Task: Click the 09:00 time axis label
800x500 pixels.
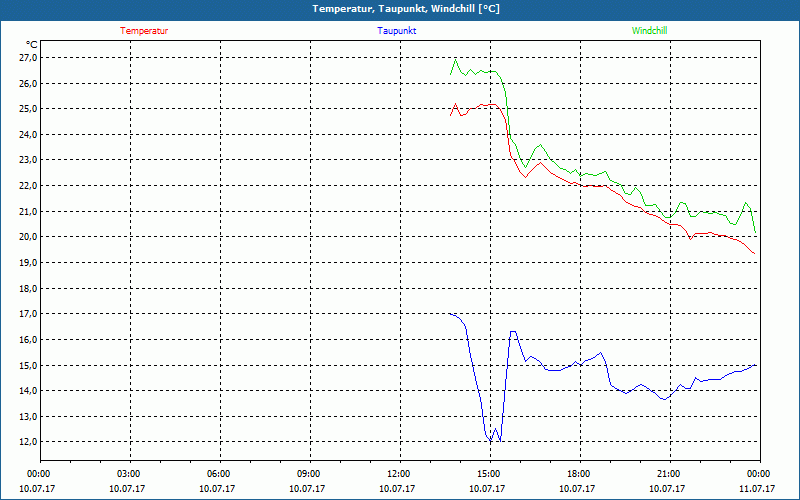Action: [308, 474]
